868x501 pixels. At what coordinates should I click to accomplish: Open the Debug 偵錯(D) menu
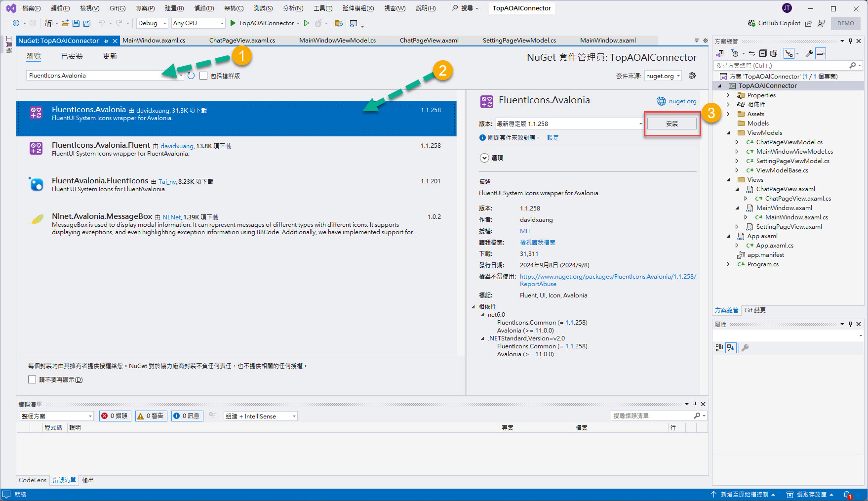(204, 8)
